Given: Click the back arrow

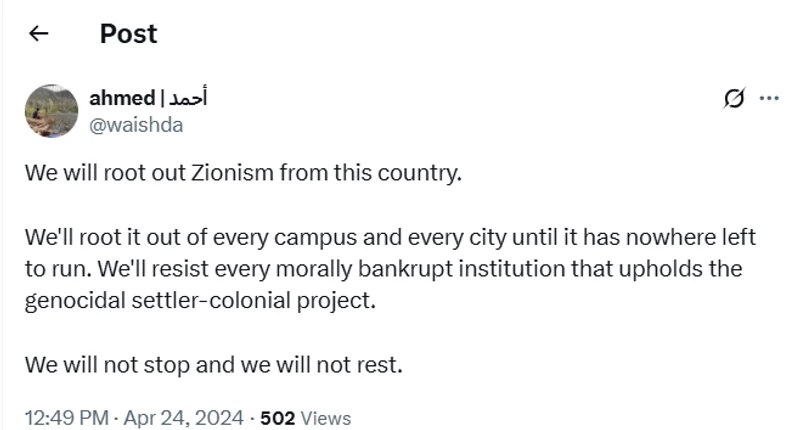Looking at the screenshot, I should click(39, 34).
